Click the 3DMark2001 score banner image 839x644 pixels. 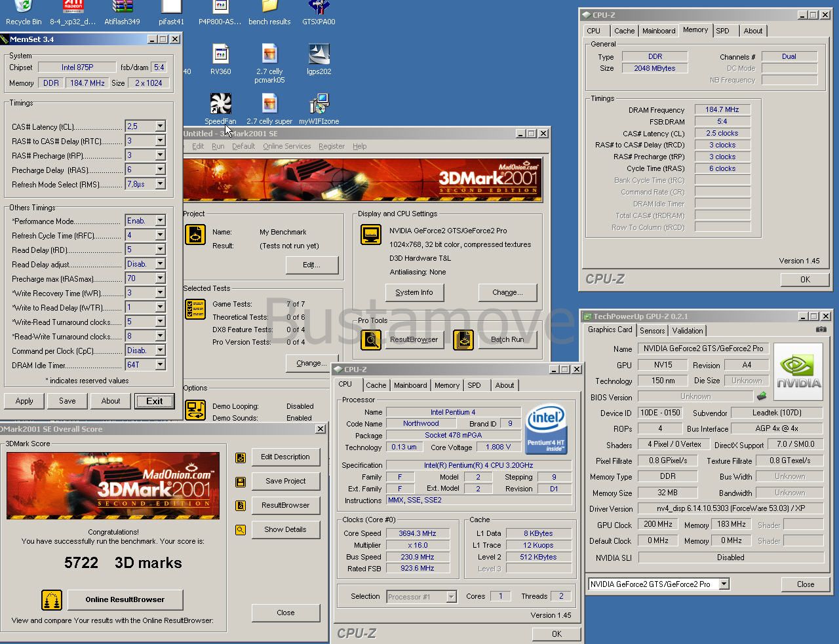coord(113,485)
